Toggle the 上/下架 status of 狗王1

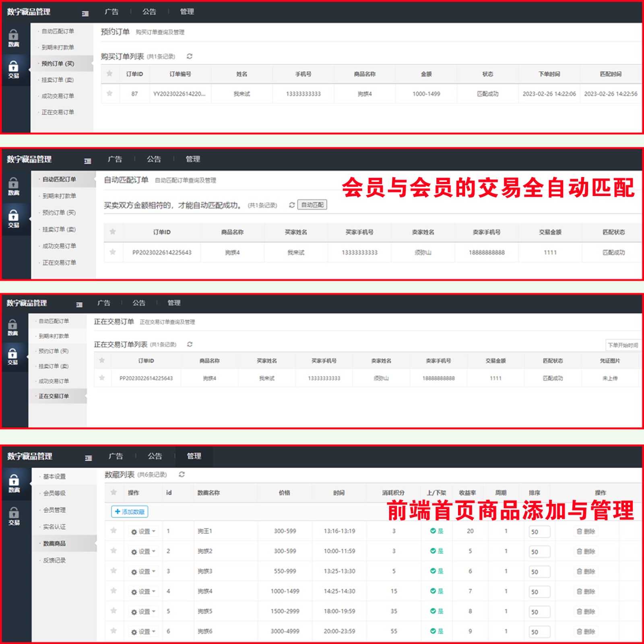[x=436, y=531]
